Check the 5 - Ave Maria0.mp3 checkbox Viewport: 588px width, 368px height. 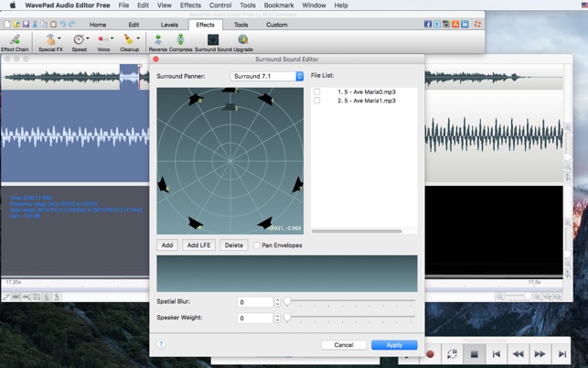(317, 92)
